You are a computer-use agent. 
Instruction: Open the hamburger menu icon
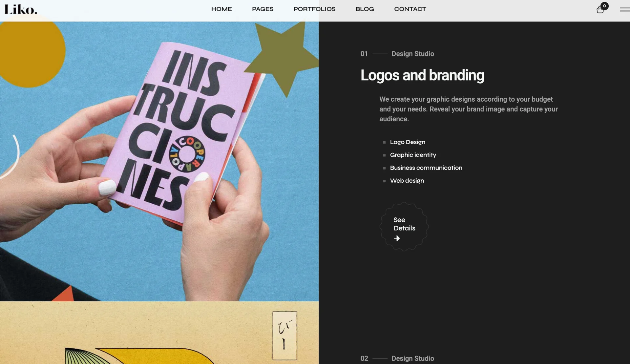click(x=624, y=10)
